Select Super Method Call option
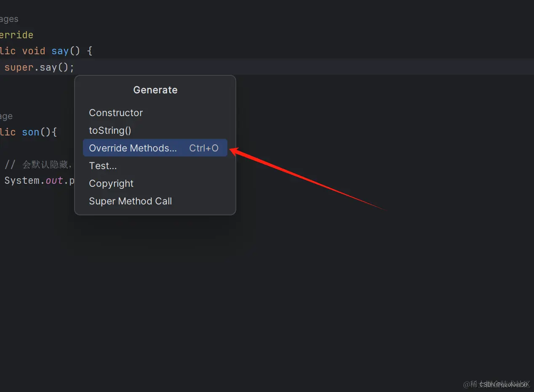Image resolution: width=534 pixels, height=392 pixels. (155, 201)
